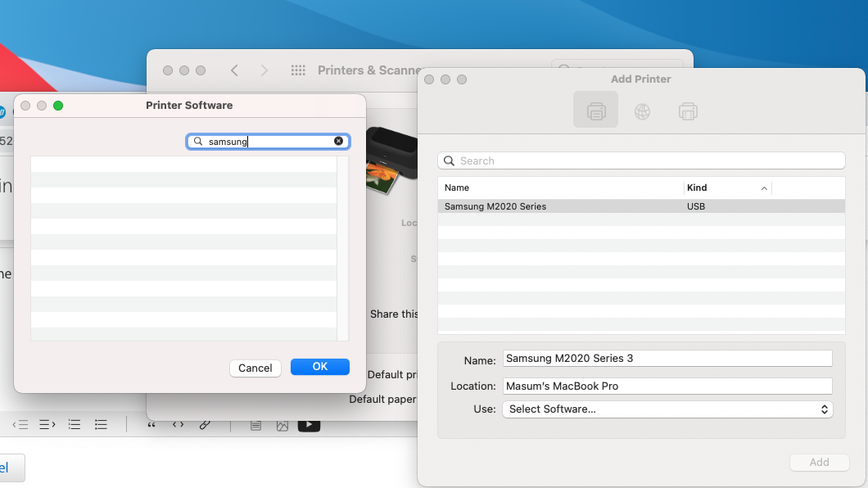
Task: Click the search magnifier in Add Printer
Action: click(x=449, y=161)
